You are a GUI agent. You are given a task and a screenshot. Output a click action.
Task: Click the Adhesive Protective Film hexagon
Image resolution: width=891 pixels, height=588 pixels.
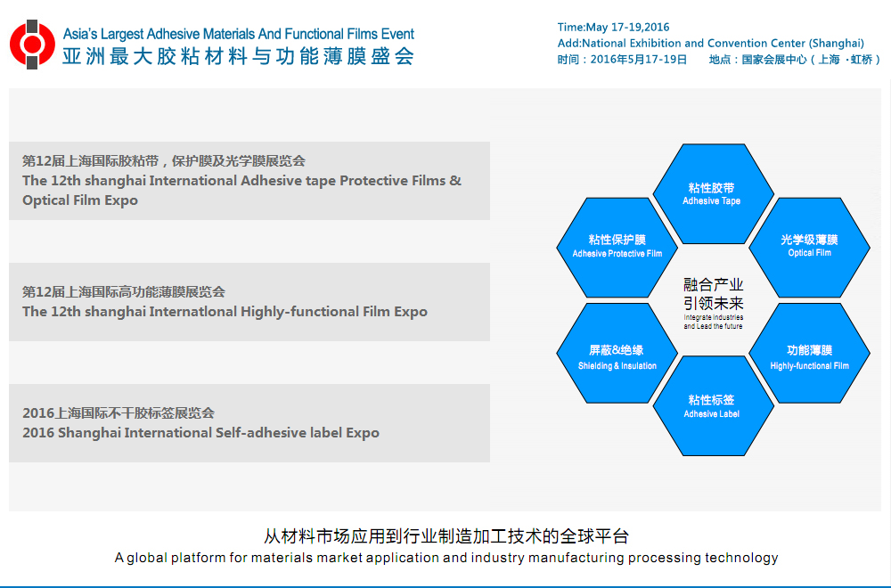(617, 247)
